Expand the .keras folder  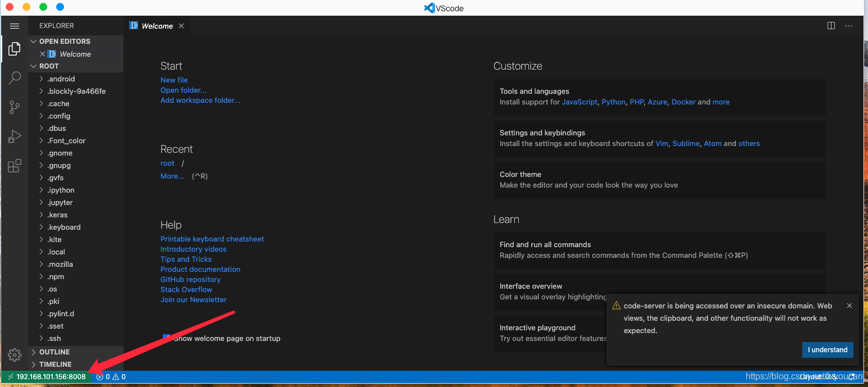76,215
